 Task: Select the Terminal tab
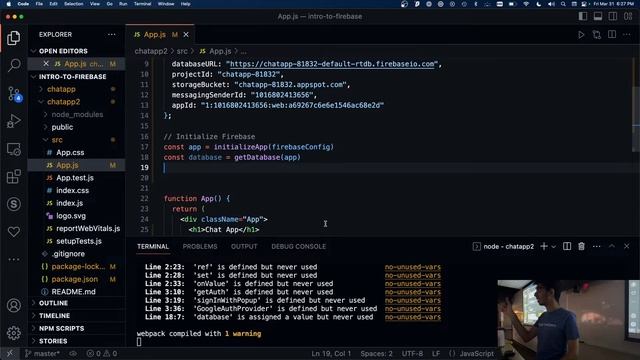[x=153, y=247]
